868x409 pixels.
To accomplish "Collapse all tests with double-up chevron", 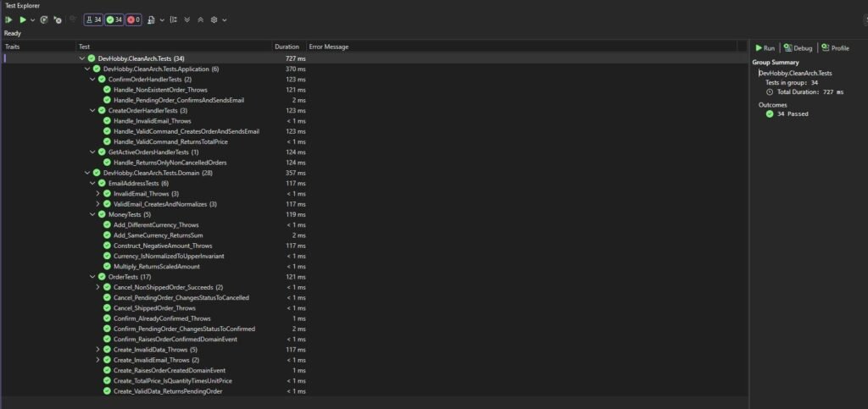I will 200,19.
